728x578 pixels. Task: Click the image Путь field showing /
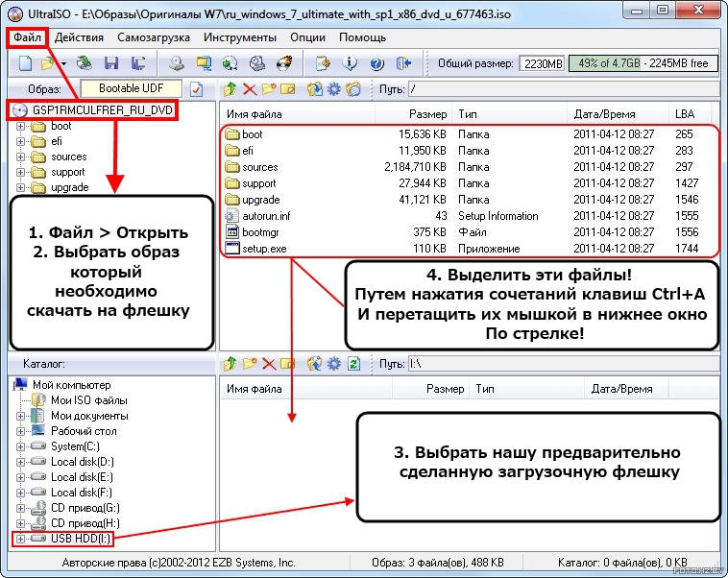point(564,88)
